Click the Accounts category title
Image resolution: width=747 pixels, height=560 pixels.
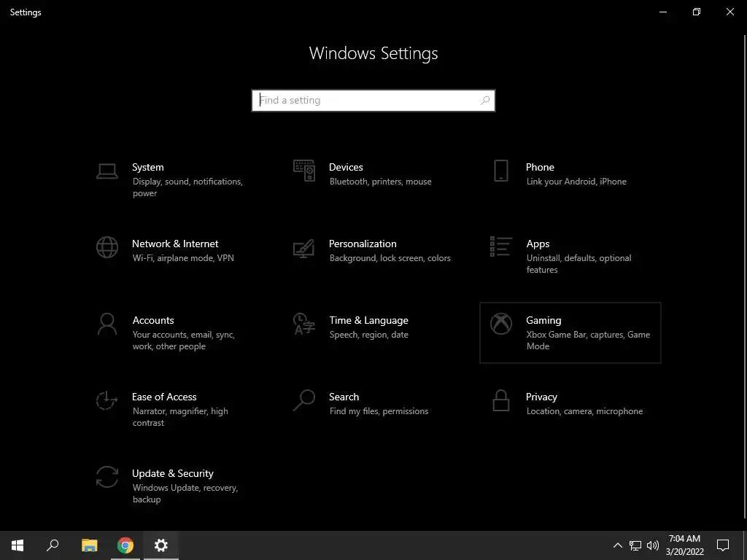coord(153,321)
